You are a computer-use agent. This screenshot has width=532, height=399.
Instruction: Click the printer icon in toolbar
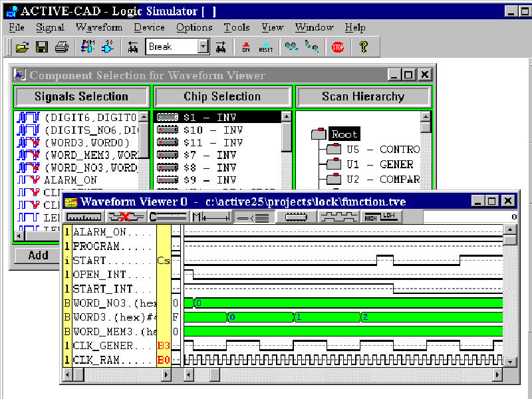(62, 47)
